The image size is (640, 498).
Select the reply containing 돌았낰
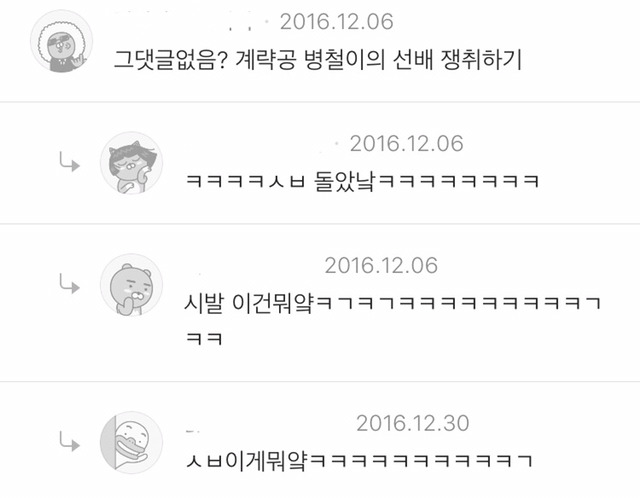(362, 181)
